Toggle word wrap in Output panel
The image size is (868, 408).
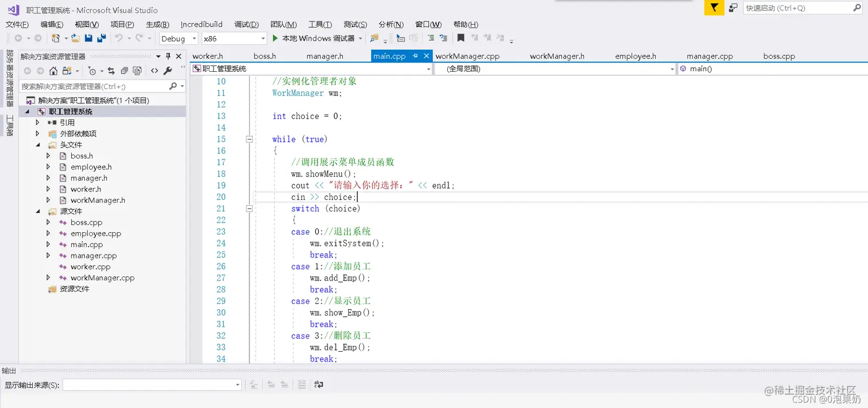coord(319,384)
